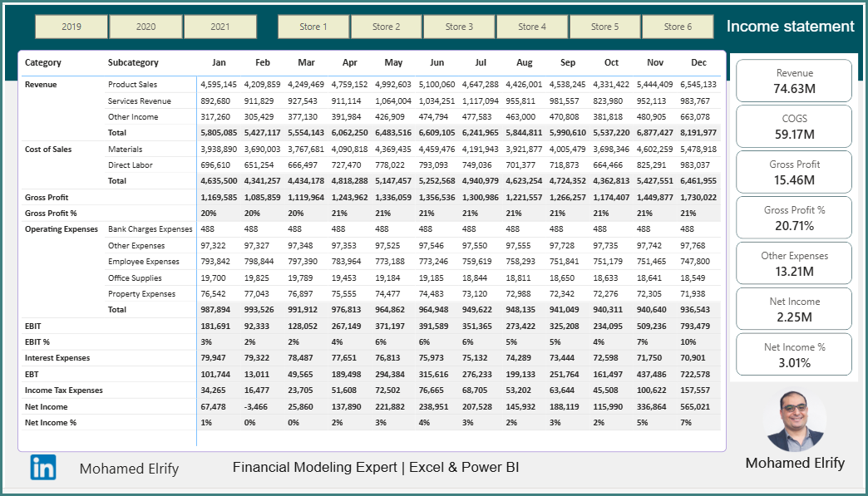Select the Store 2 slicer
This screenshot has height=496, width=868.
coord(387,27)
